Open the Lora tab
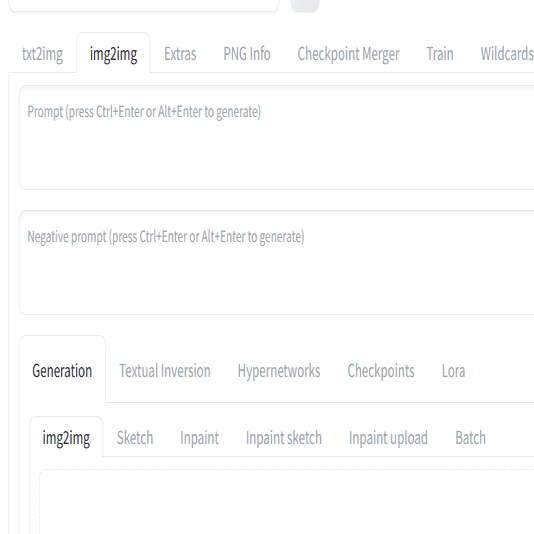Viewport: 534px width, 534px height. pos(453,371)
